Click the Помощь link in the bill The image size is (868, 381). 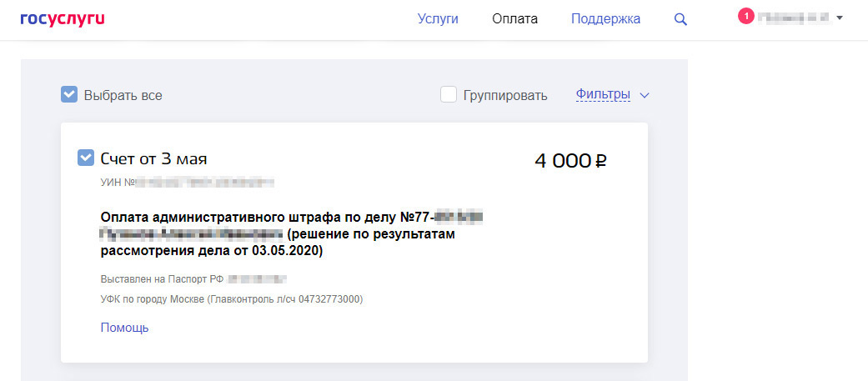tap(124, 328)
